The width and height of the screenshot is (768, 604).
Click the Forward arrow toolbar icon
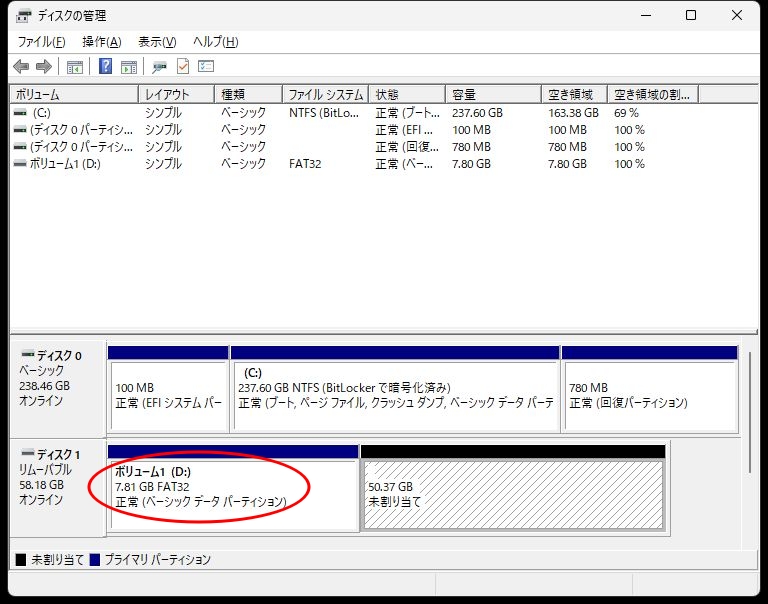pyautogui.click(x=44, y=66)
